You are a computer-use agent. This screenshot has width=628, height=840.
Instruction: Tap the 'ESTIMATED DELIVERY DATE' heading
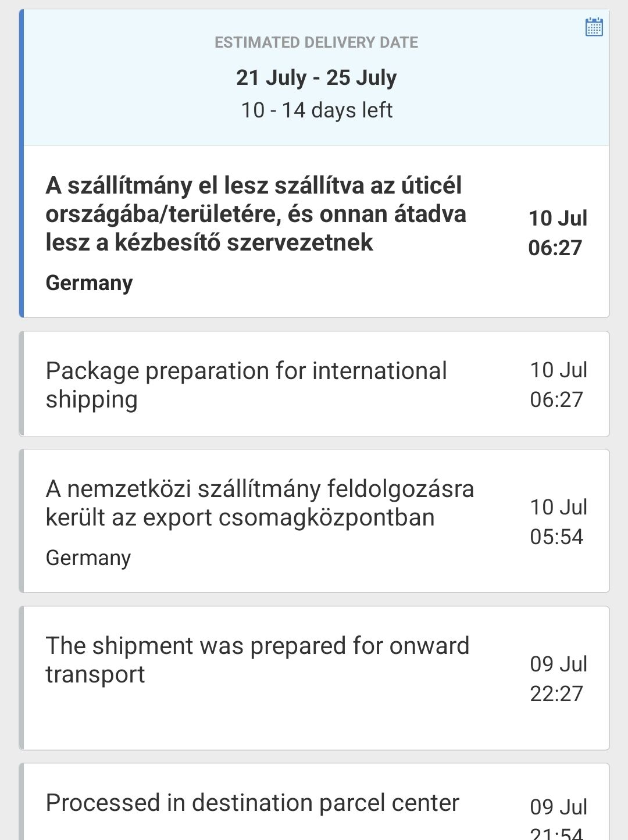tap(316, 42)
